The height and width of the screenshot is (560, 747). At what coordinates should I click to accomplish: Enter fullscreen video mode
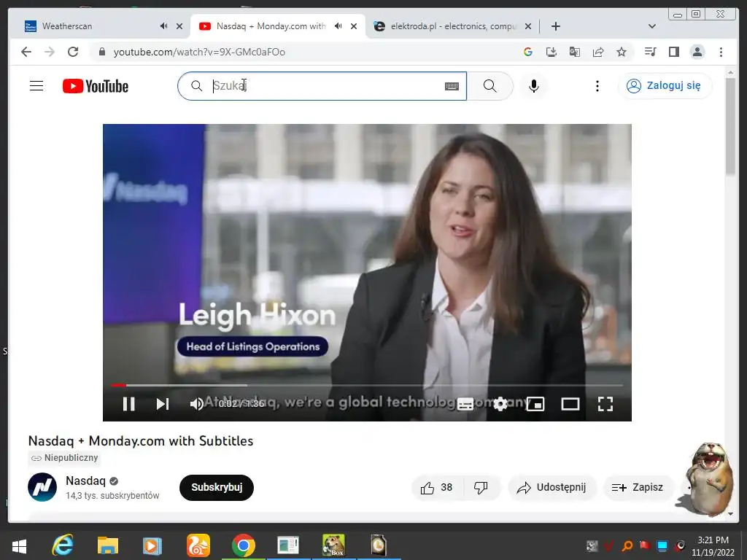coord(605,404)
